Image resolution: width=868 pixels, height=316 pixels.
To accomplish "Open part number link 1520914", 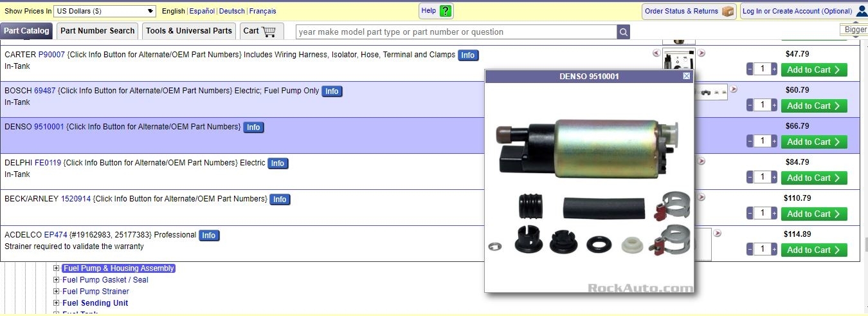I will tap(76, 199).
